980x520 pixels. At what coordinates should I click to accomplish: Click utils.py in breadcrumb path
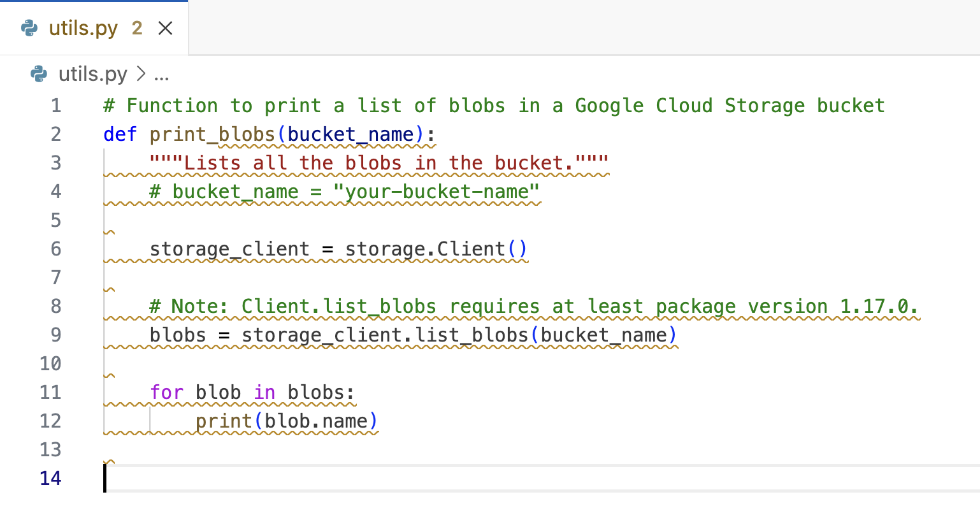click(x=92, y=74)
